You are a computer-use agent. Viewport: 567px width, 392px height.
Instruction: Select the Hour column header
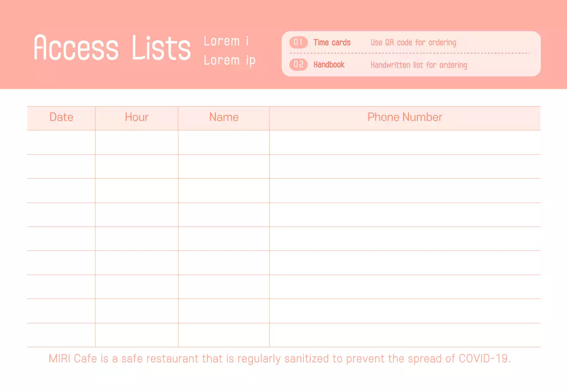(x=136, y=117)
